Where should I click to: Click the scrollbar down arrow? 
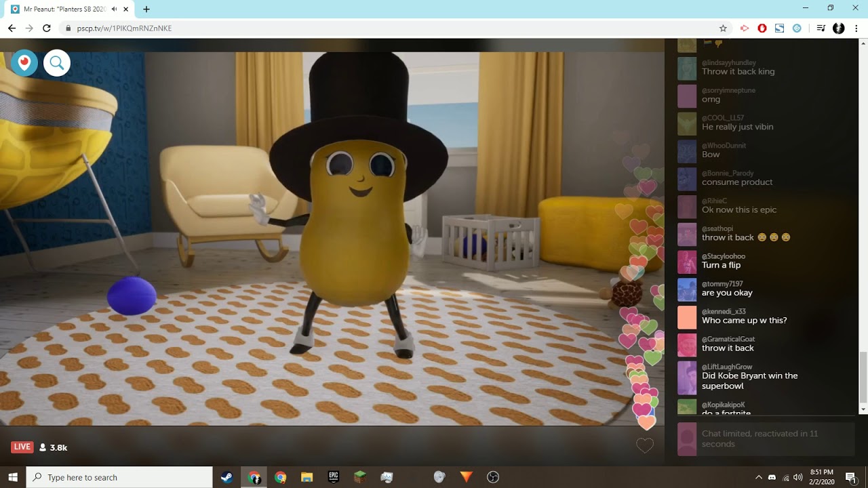coord(863,409)
